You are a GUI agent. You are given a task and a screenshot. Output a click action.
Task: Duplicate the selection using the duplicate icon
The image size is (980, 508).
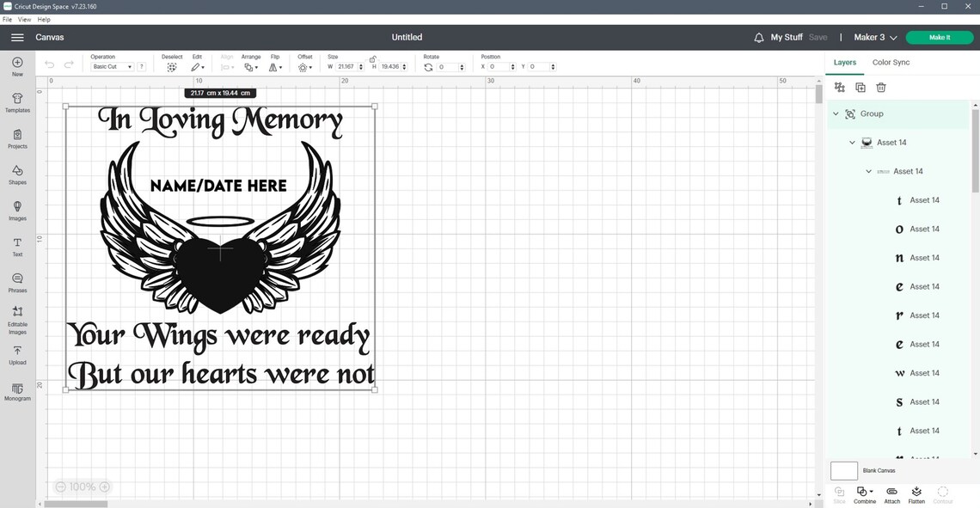tap(860, 87)
